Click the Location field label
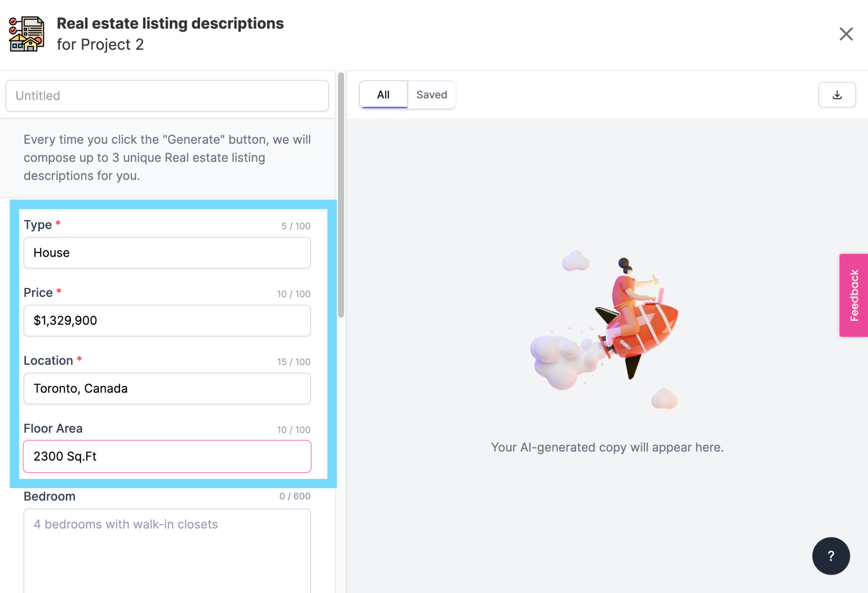The height and width of the screenshot is (593, 868). [x=48, y=361]
